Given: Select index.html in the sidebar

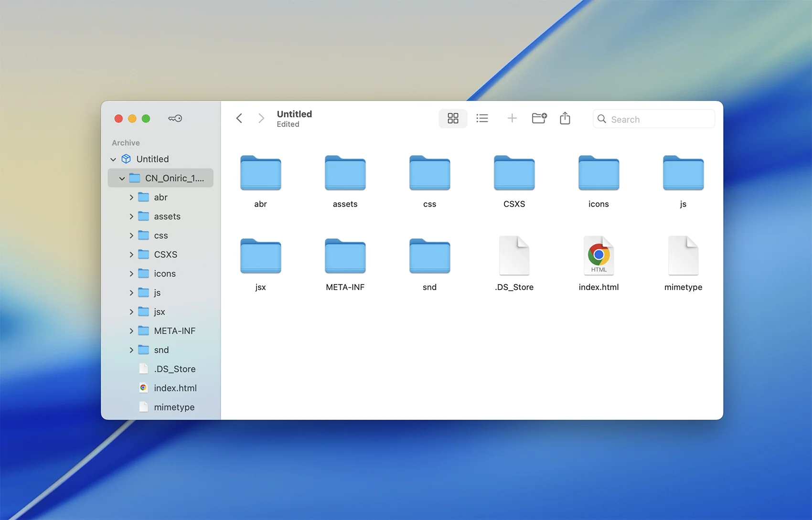Looking at the screenshot, I should [175, 388].
